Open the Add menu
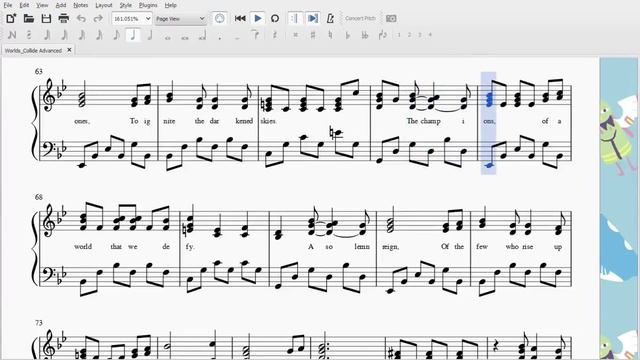Viewport: 640px width, 360px height. [x=60, y=5]
